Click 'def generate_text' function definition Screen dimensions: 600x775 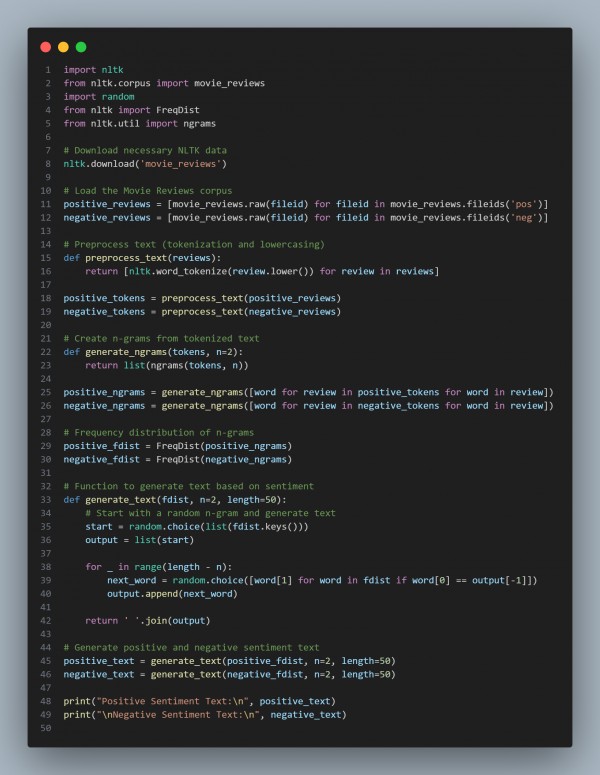[175, 500]
